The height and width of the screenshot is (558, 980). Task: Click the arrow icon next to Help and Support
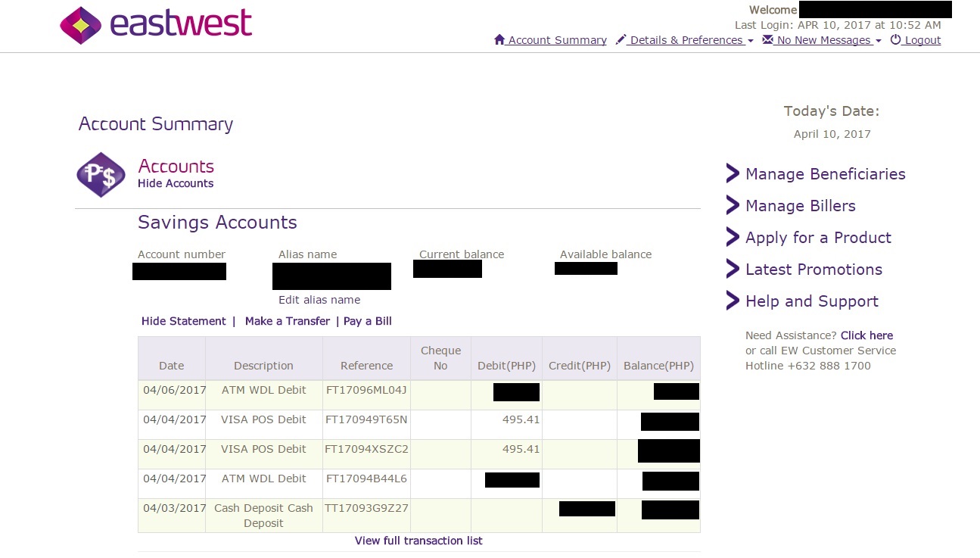[732, 300]
